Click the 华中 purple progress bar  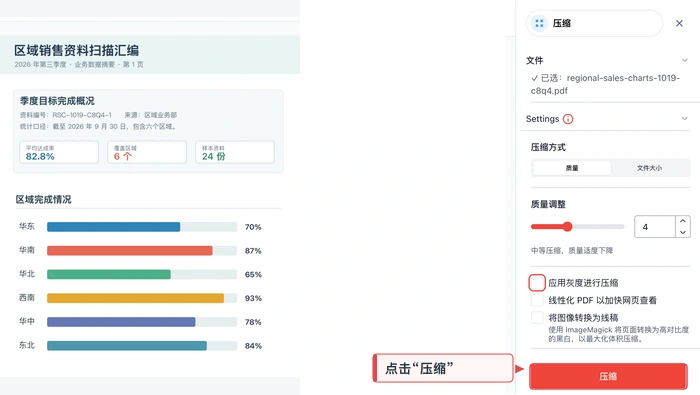pyautogui.click(x=121, y=322)
